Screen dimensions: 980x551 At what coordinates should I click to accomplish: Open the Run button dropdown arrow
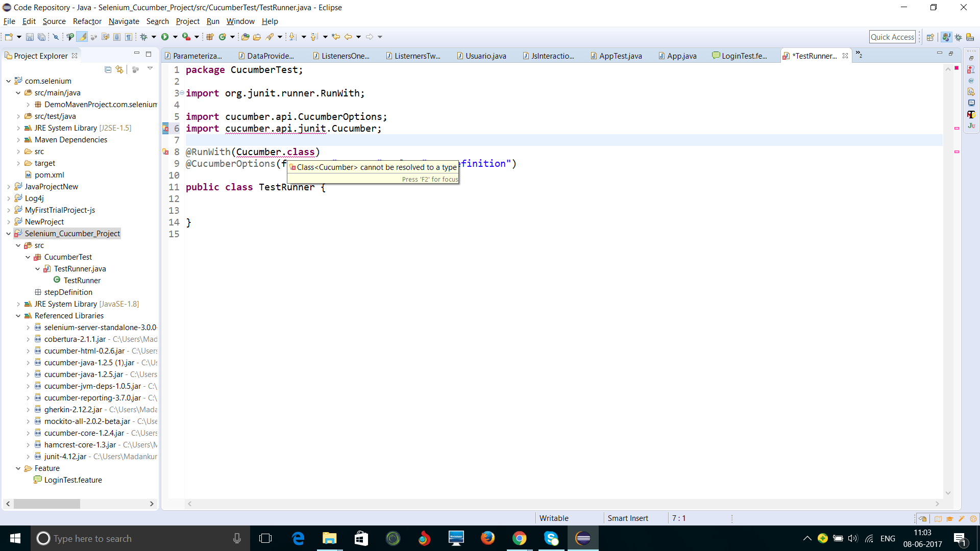click(175, 37)
